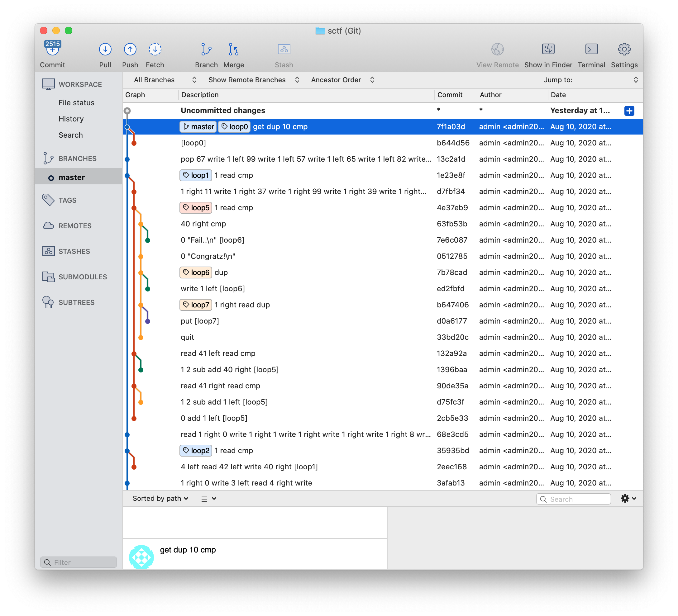The height and width of the screenshot is (616, 678).
Task: Open the Show Remote Branches dropdown
Action: click(253, 80)
